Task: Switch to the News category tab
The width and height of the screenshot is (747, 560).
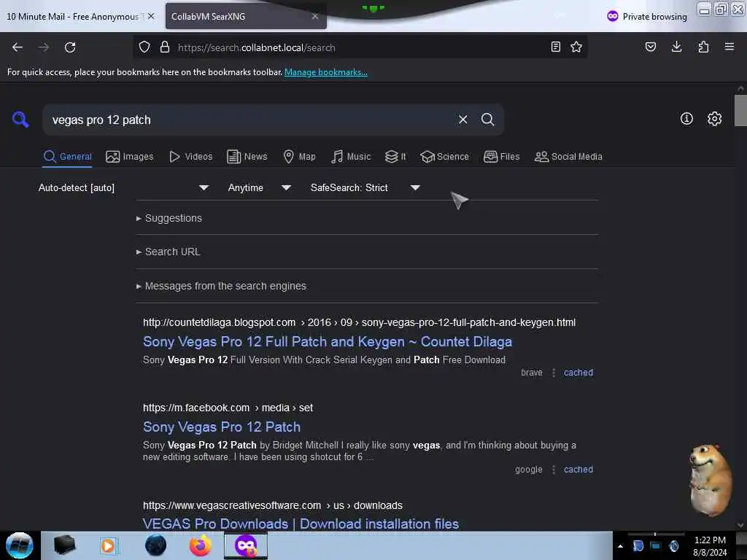Action: click(x=247, y=157)
